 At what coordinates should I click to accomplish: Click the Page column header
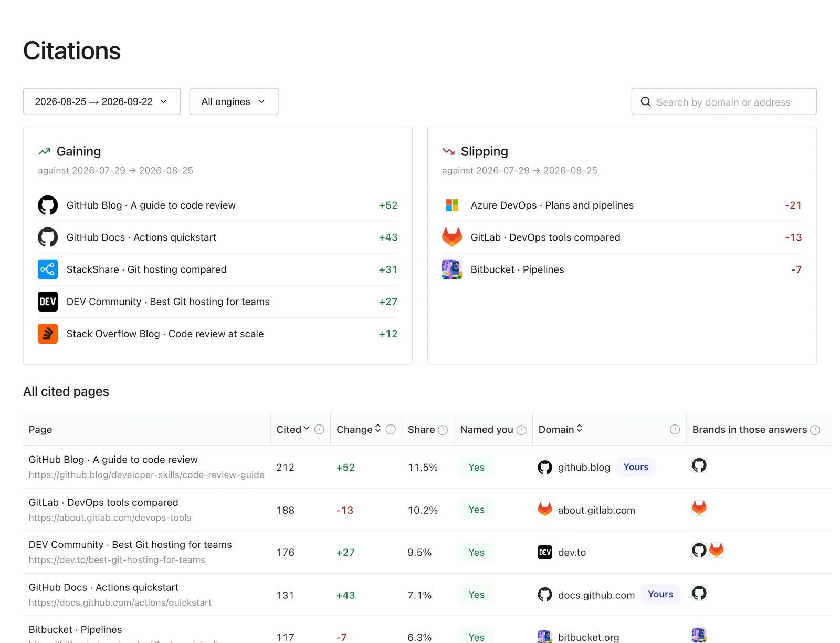tap(40, 430)
